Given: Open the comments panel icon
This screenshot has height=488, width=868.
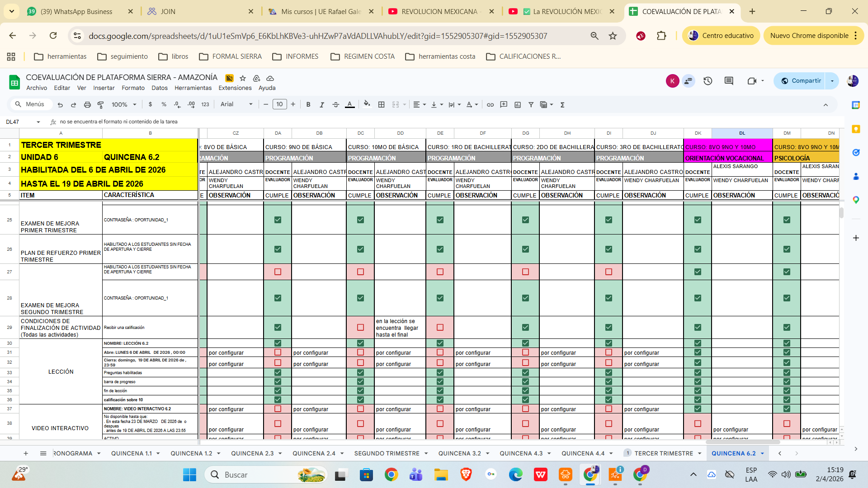Looking at the screenshot, I should tap(729, 81).
